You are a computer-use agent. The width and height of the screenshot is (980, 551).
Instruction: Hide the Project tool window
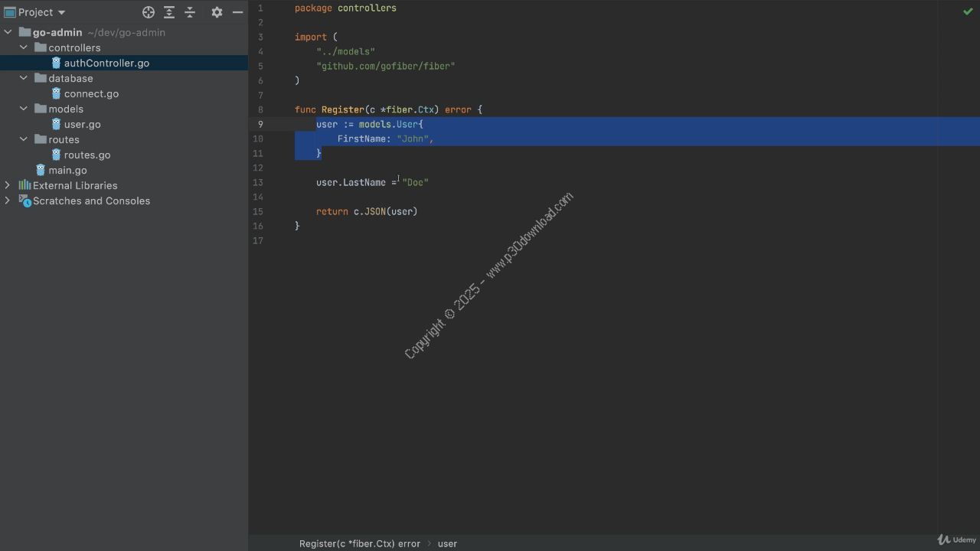pos(238,12)
